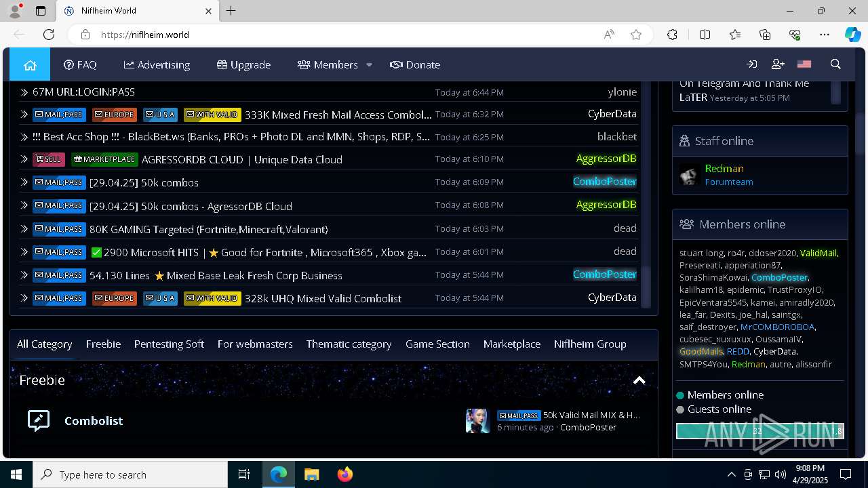The height and width of the screenshot is (488, 868).
Task: Select the Marketplace tab
Action: tap(512, 344)
